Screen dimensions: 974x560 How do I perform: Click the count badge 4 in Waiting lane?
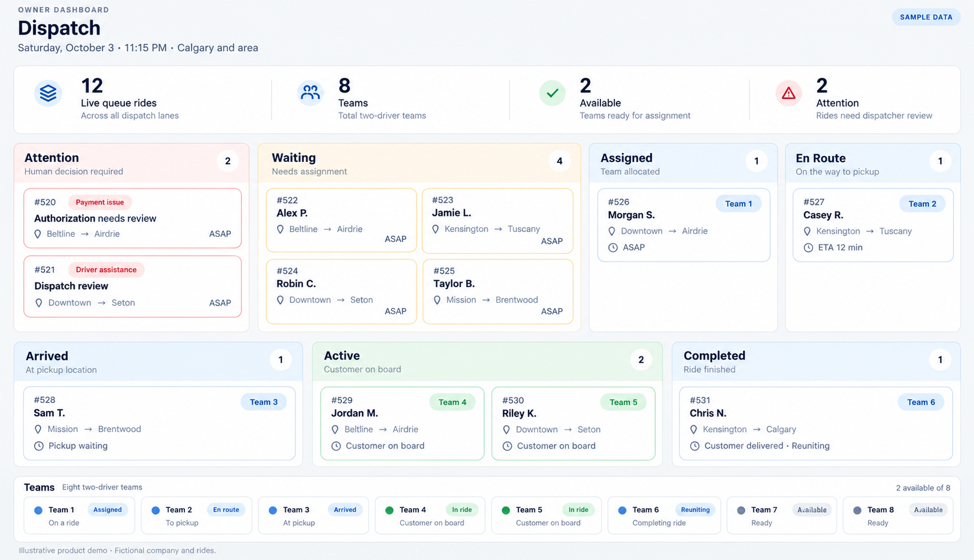(x=559, y=161)
